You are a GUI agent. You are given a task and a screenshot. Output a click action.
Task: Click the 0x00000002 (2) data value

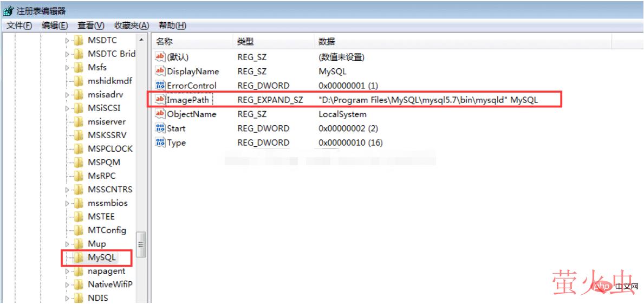pos(348,128)
